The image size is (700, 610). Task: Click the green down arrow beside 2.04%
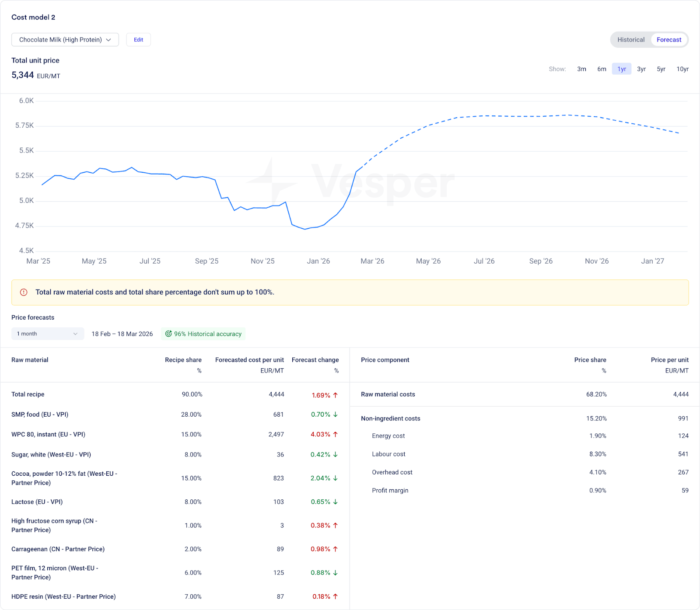click(x=336, y=478)
